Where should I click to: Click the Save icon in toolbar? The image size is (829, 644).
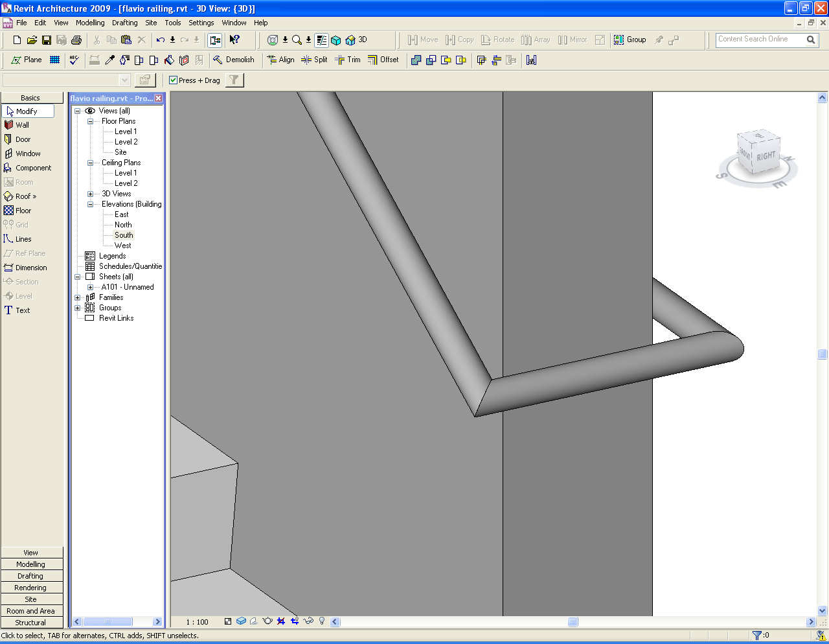click(x=47, y=40)
